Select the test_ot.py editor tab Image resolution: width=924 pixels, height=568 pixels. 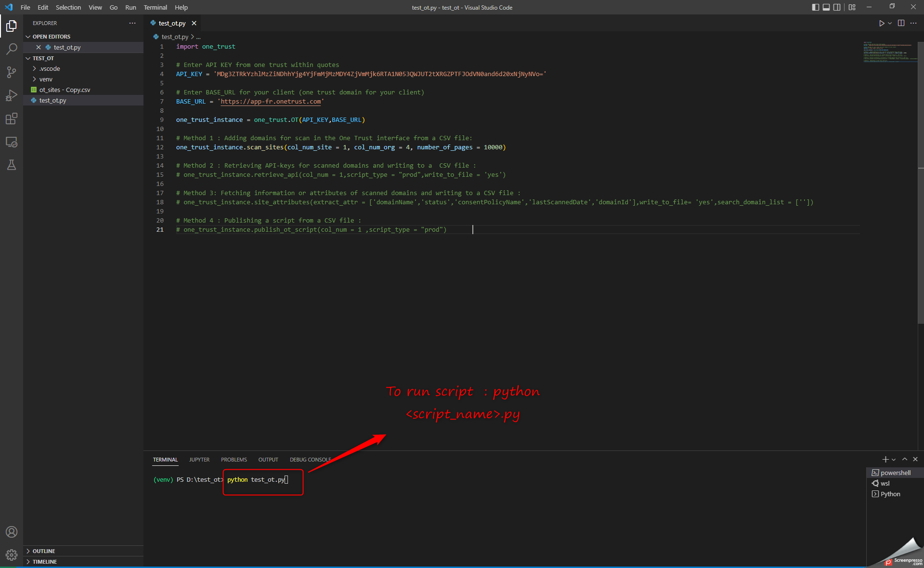(x=172, y=23)
